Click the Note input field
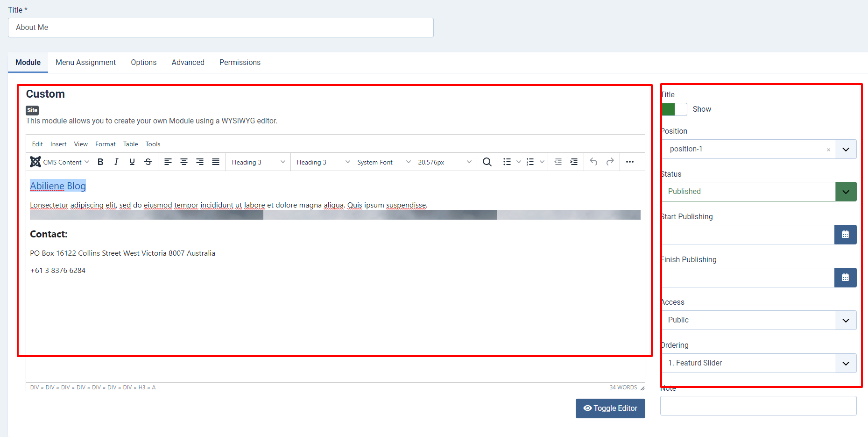Image resolution: width=868 pixels, height=437 pixels. 758,406
